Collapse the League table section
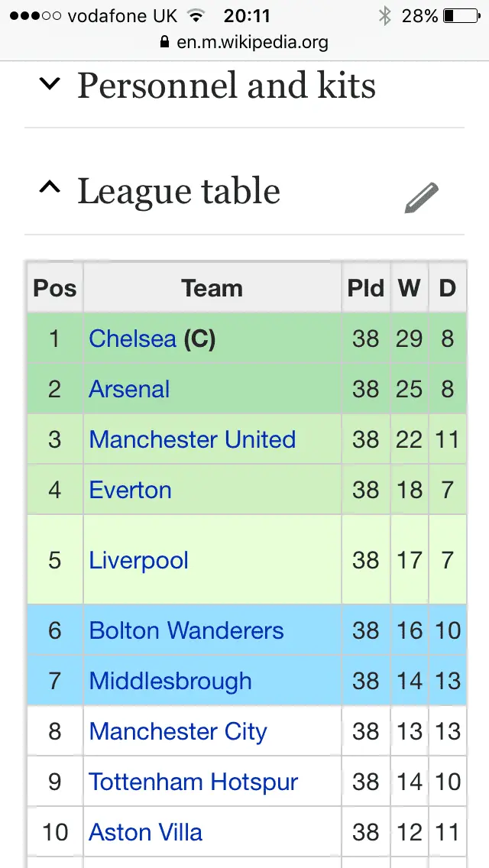This screenshot has height=868, width=489. point(50,190)
